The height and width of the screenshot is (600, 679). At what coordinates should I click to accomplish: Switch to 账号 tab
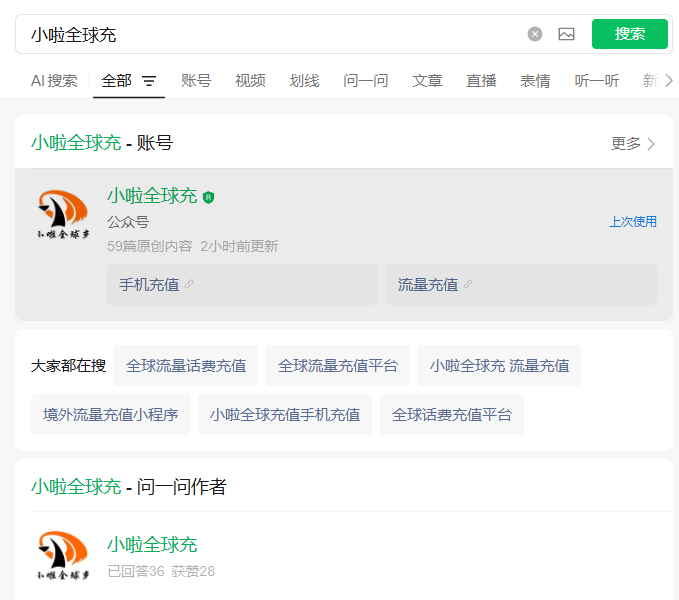tap(196, 81)
